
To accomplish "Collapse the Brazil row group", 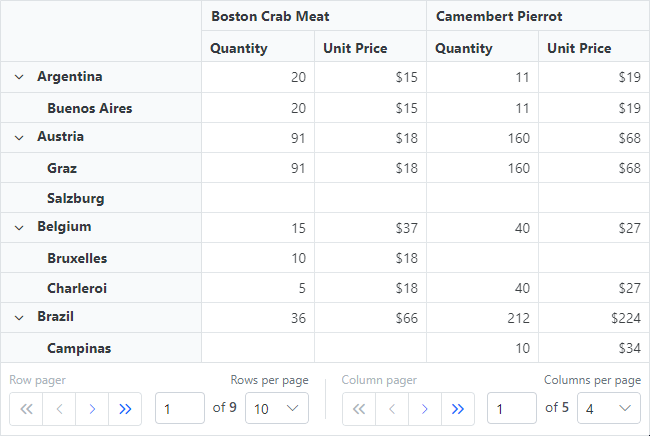I will pyautogui.click(x=19, y=317).
